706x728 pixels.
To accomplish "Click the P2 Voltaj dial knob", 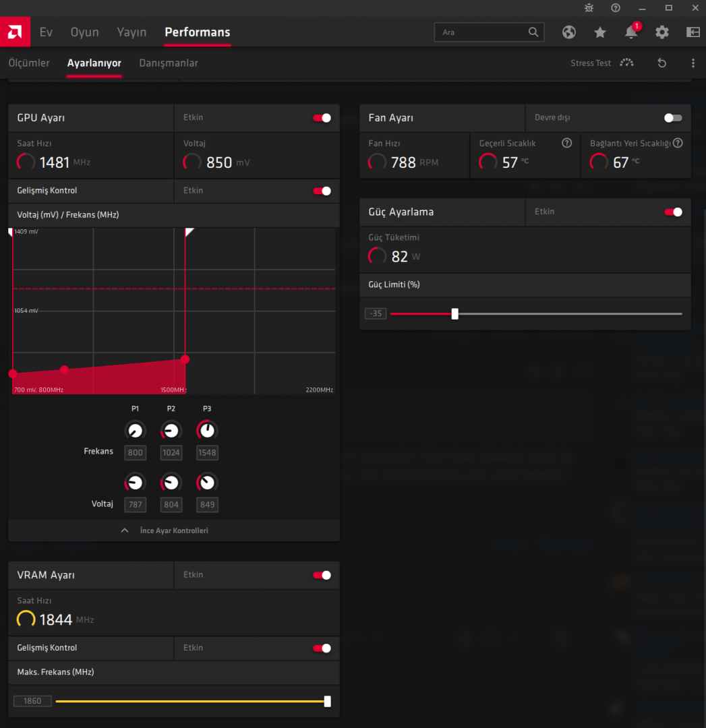I will (171, 483).
